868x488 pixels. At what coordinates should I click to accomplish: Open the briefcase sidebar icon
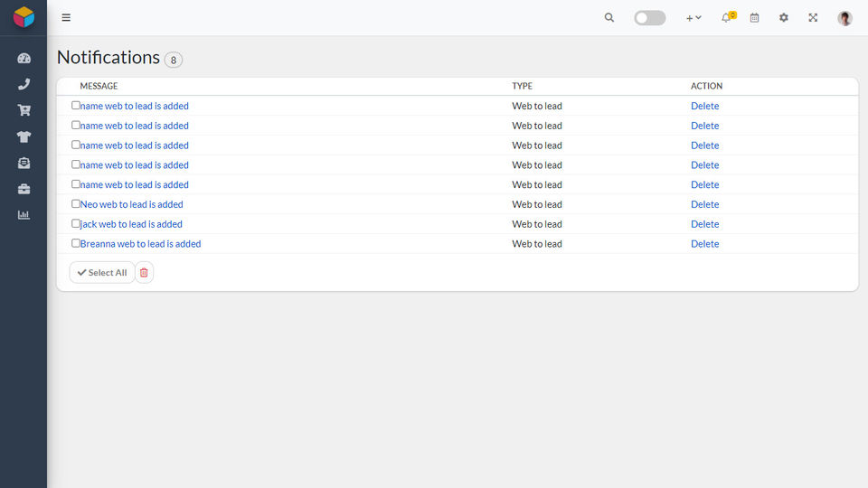24,189
